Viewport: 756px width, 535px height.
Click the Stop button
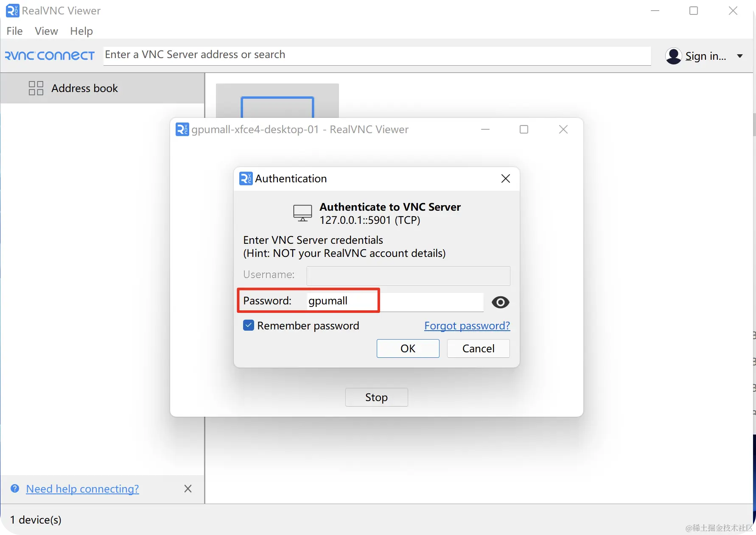click(x=377, y=397)
